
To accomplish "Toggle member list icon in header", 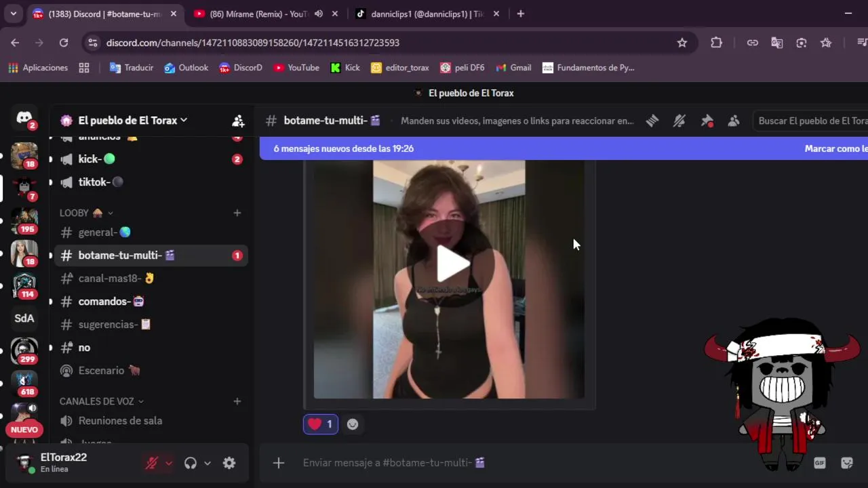I will click(x=734, y=121).
